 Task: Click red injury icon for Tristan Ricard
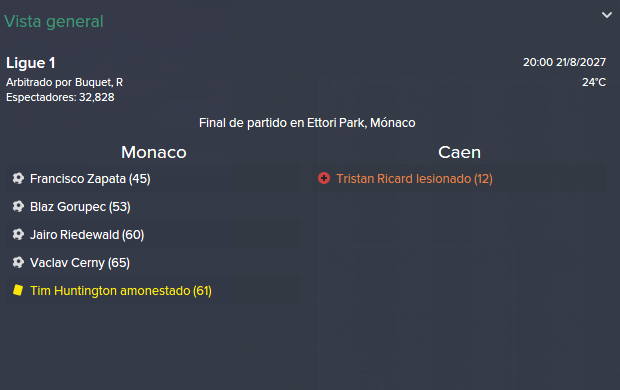click(324, 178)
